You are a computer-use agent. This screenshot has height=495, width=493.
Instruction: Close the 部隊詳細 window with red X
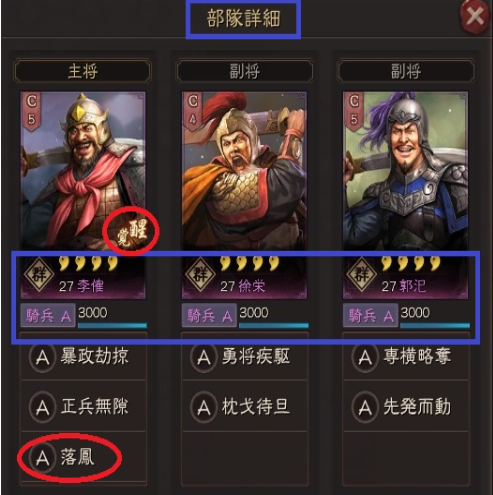click(475, 15)
